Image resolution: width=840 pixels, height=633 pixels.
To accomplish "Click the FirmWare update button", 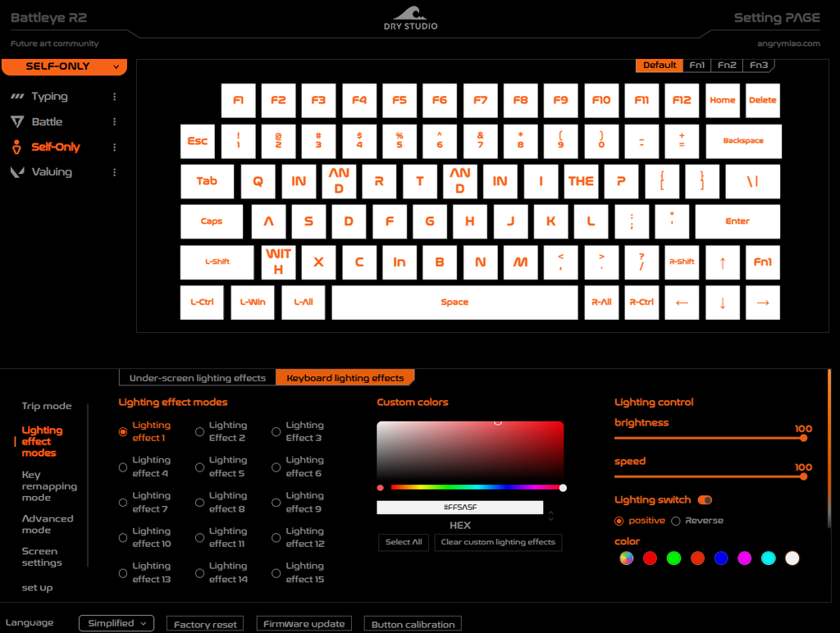I will coord(304,624).
